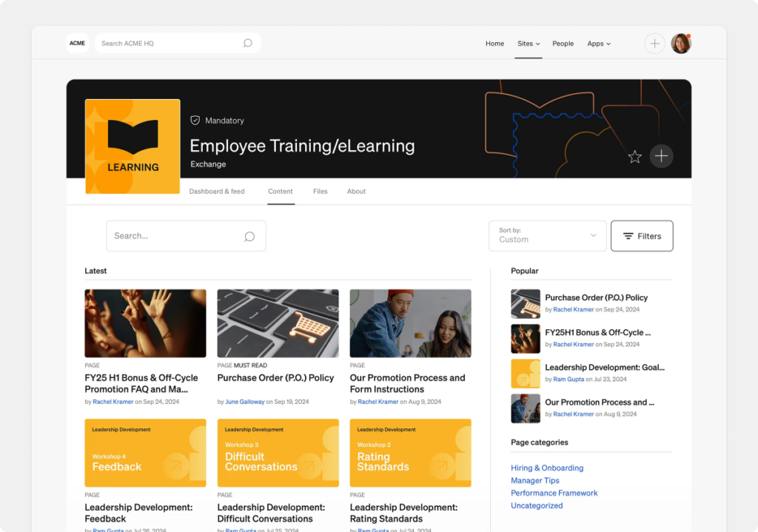Expand the Apps dropdown menu
758x532 pixels.
coord(598,44)
